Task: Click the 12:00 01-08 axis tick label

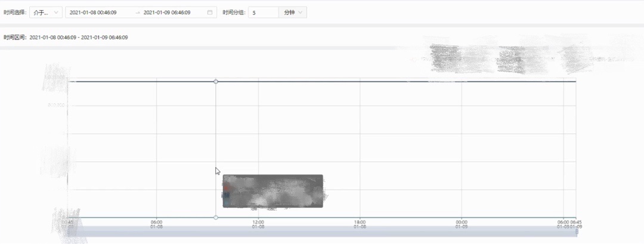Action: pos(258,224)
